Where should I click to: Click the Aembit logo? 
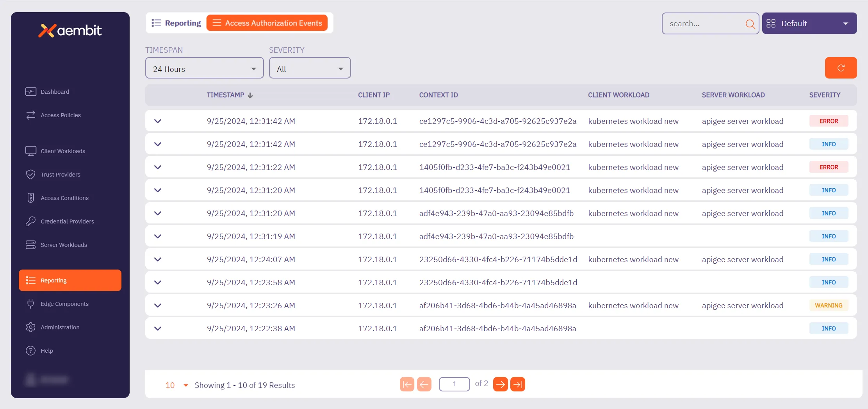(x=70, y=30)
